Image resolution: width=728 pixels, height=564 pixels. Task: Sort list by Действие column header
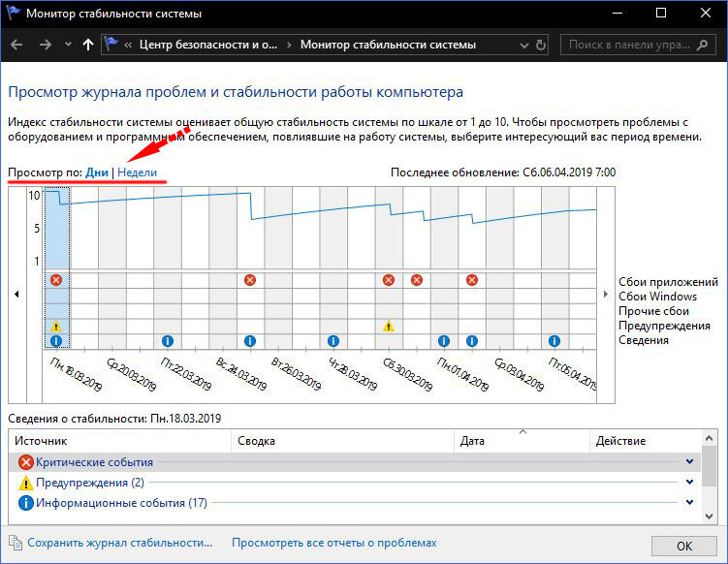[x=646, y=441]
